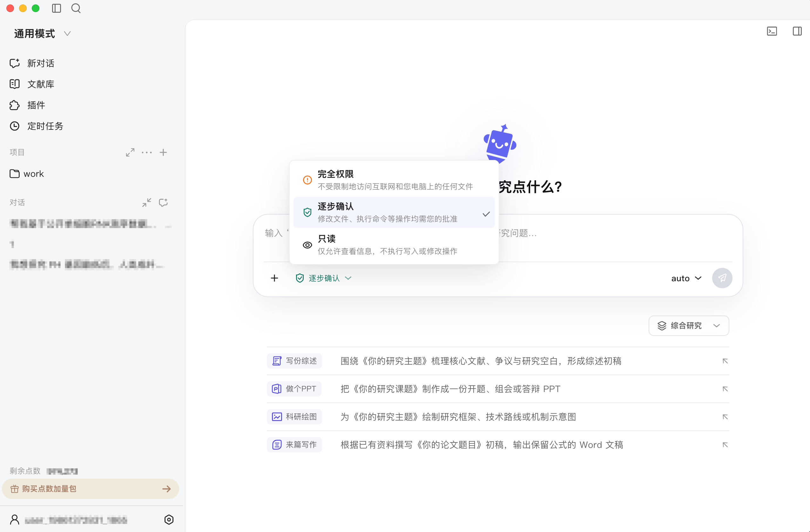
Task: Open the 项目 more options ellipsis
Action: click(x=147, y=152)
